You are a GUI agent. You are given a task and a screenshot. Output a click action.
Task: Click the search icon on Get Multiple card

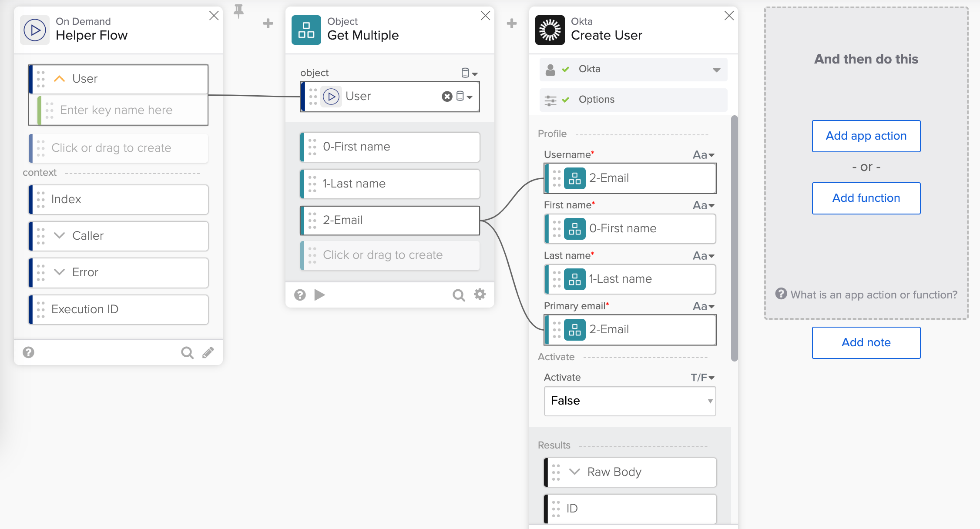tap(458, 295)
